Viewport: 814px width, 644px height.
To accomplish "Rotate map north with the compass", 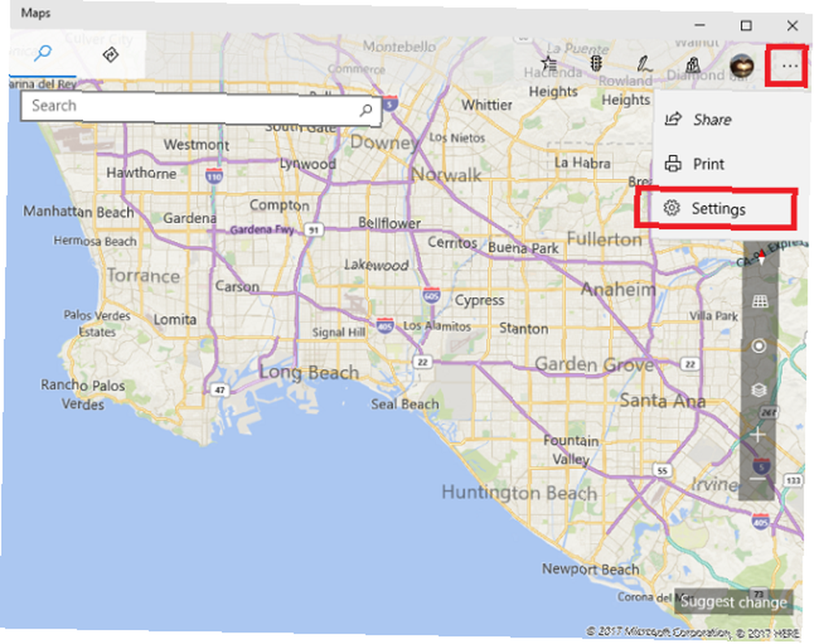I will coord(760,257).
